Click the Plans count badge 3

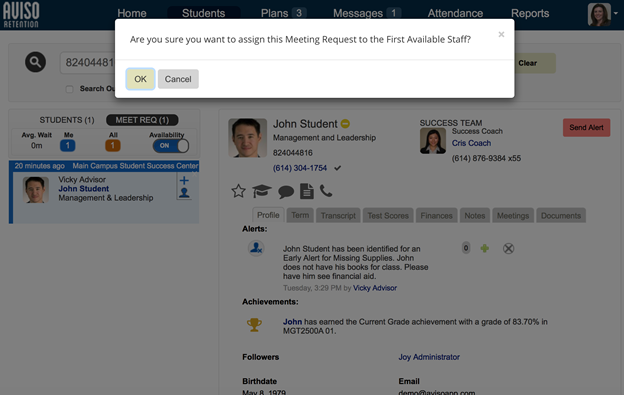coord(299,13)
